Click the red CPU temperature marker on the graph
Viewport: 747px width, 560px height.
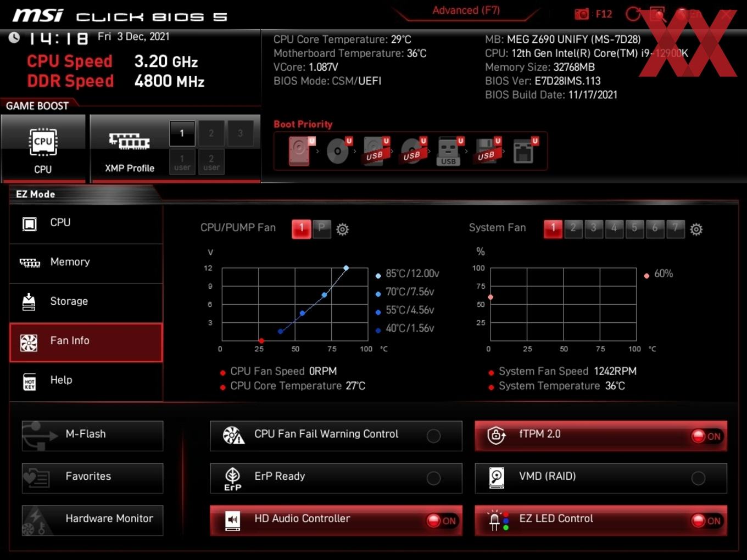click(261, 341)
